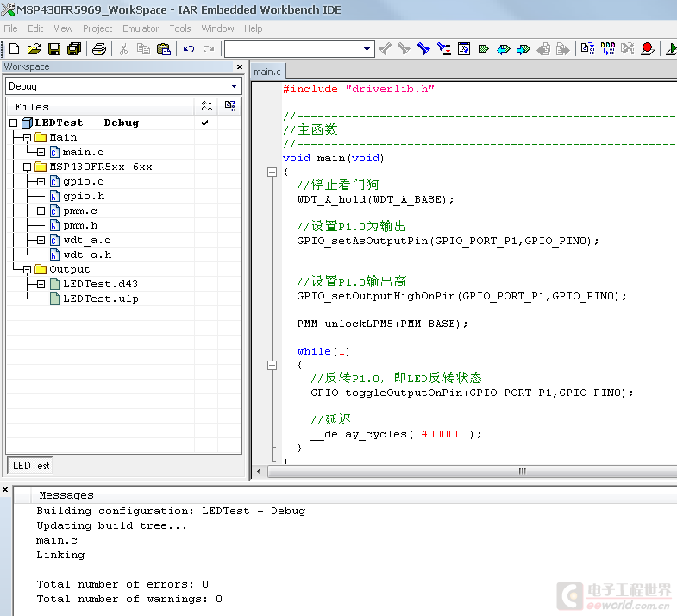Click the Print icon in toolbar
This screenshot has width=677, height=616.
coord(99,49)
